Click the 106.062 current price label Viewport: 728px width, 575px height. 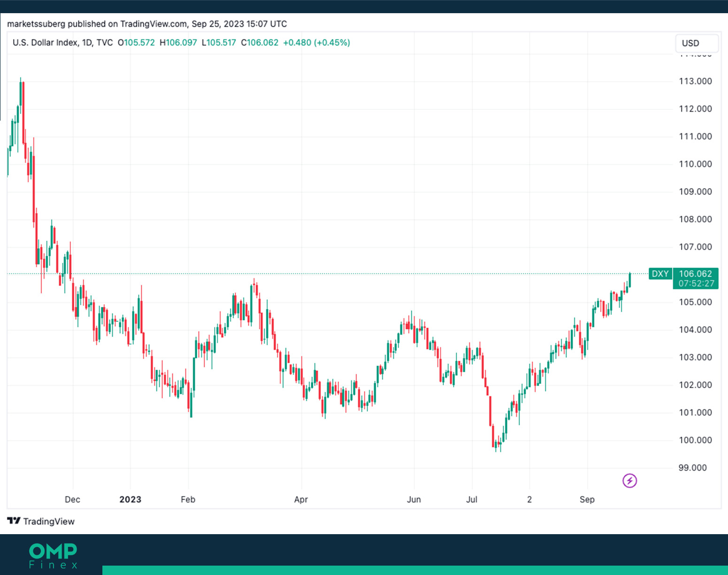[x=696, y=274]
